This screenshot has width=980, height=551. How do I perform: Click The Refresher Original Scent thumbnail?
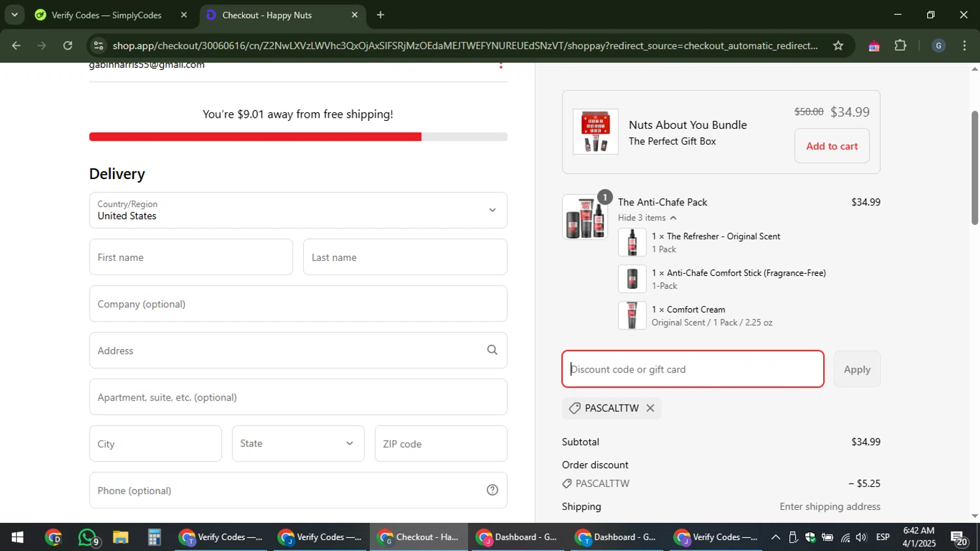click(632, 242)
